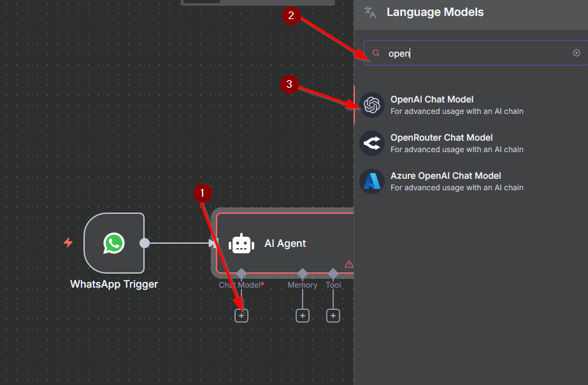Clear the search field with the X icon
The image size is (588, 385).
577,53
